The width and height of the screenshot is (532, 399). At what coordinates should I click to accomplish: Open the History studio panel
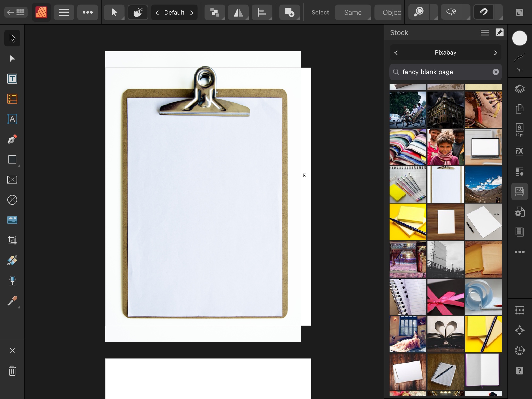[519, 350]
